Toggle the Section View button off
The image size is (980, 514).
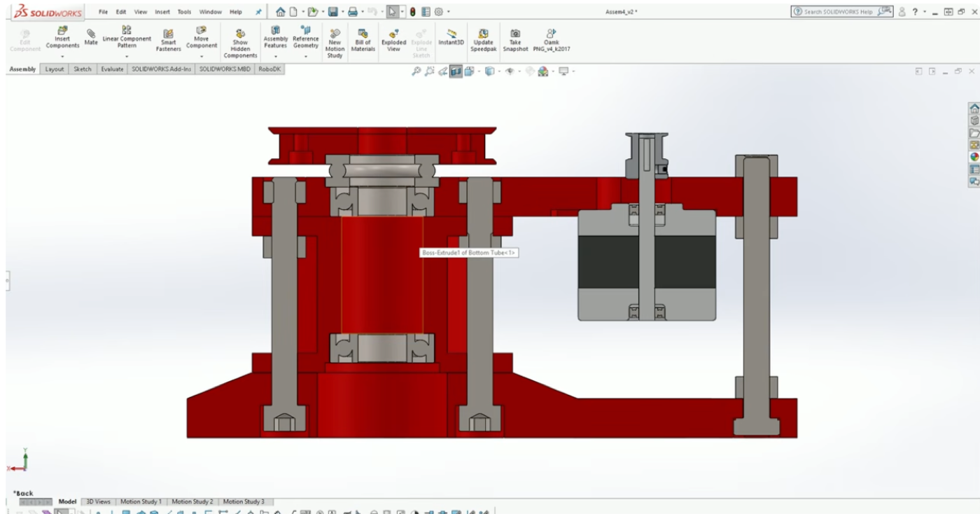click(x=454, y=71)
